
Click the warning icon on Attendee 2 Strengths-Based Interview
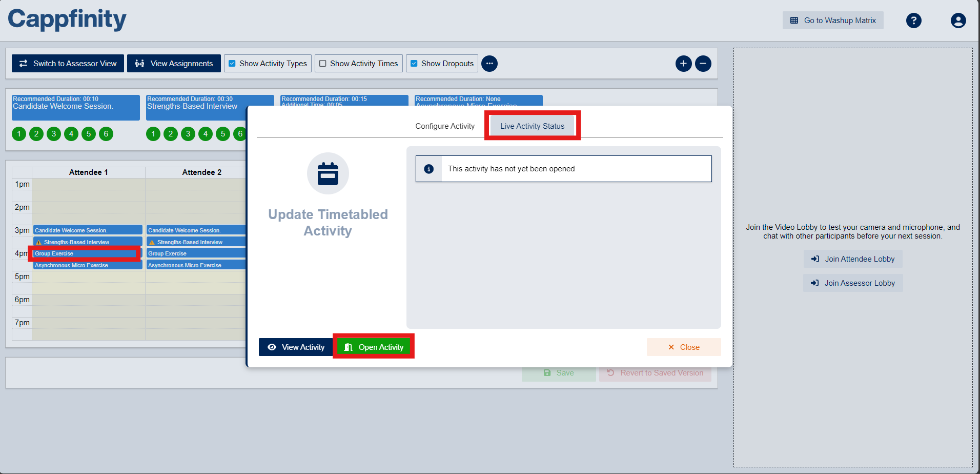pyautogui.click(x=152, y=242)
